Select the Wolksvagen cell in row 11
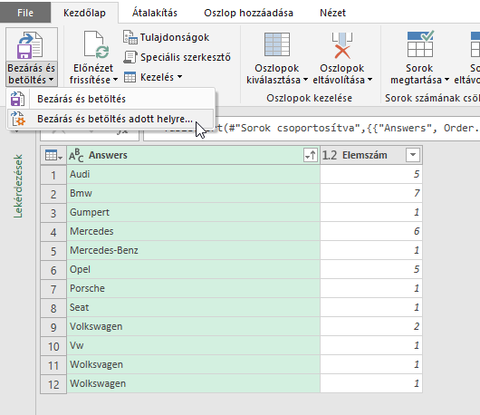This screenshot has width=480, height=415. (x=193, y=364)
